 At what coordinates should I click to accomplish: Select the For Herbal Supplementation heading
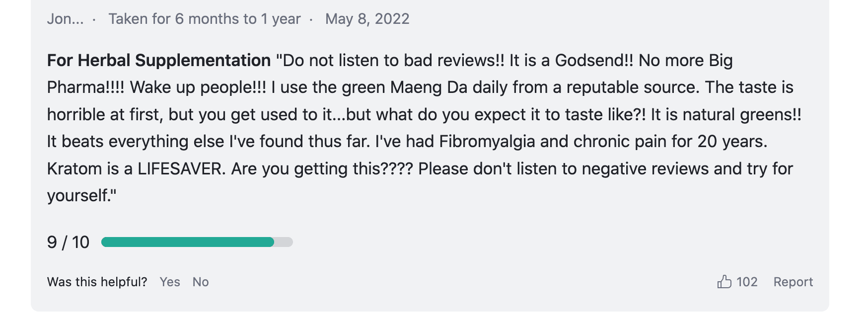[x=159, y=60]
